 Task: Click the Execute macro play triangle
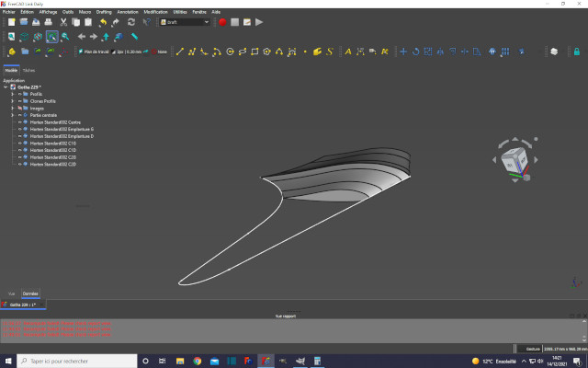pyautogui.click(x=259, y=22)
